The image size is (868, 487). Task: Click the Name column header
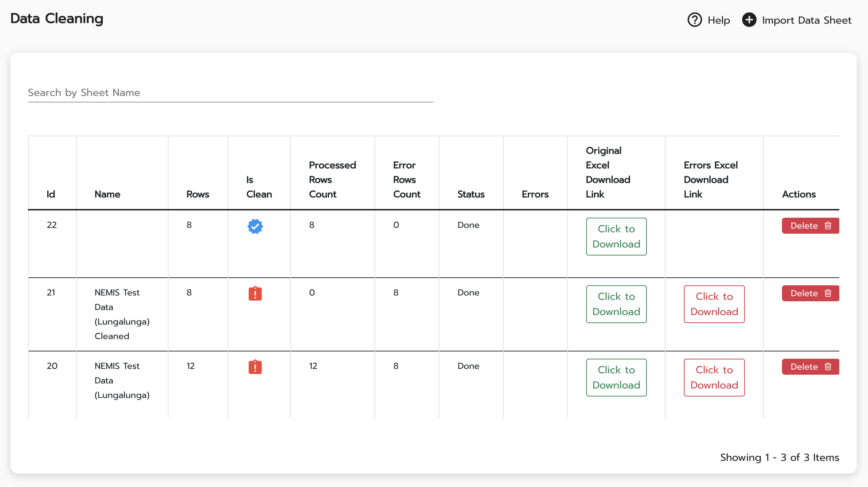click(108, 194)
